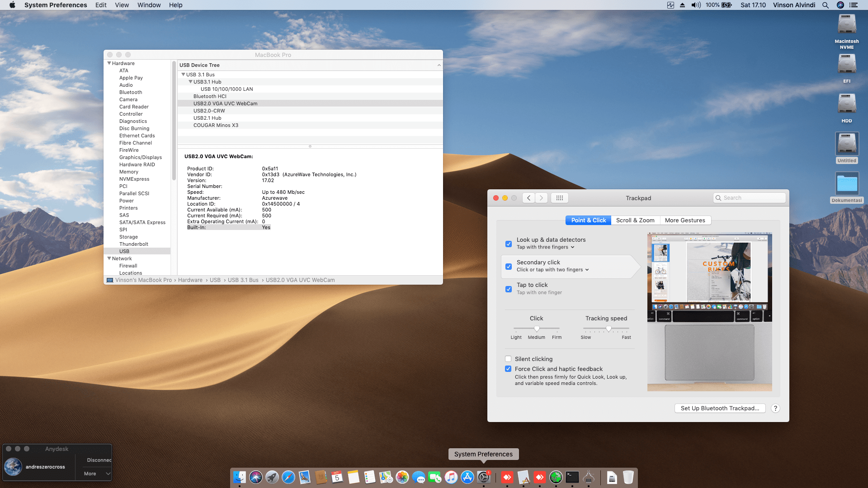
Task: Open the Secondary click gesture dropdown
Action: [x=587, y=269]
